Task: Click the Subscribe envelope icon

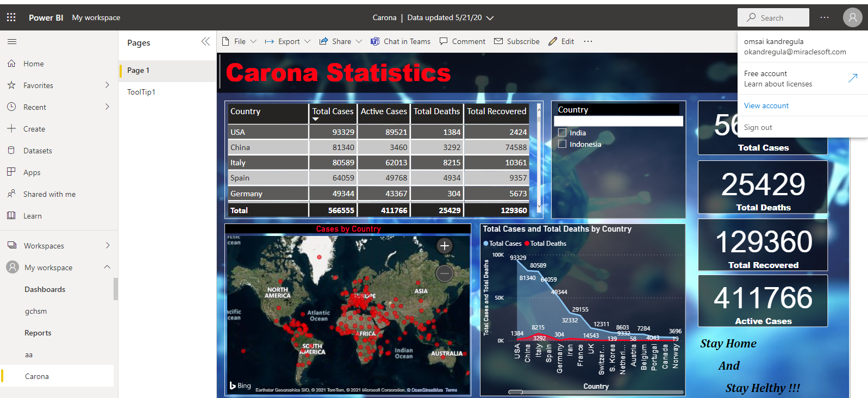Action: pos(498,41)
